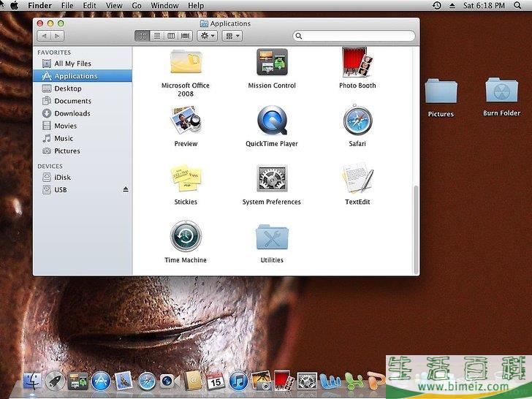This screenshot has height=399, width=532.
Task: Click the Finder window vertical scrollbar
Action: pyautogui.click(x=416, y=229)
